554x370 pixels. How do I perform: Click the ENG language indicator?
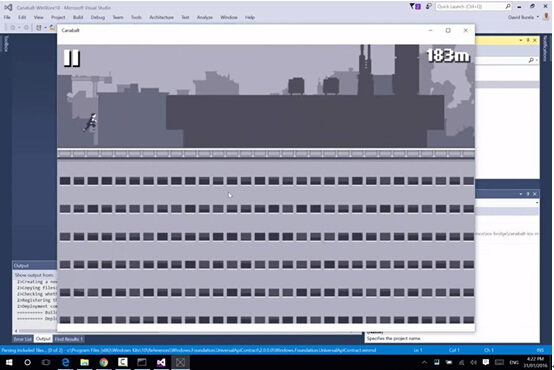514,362
